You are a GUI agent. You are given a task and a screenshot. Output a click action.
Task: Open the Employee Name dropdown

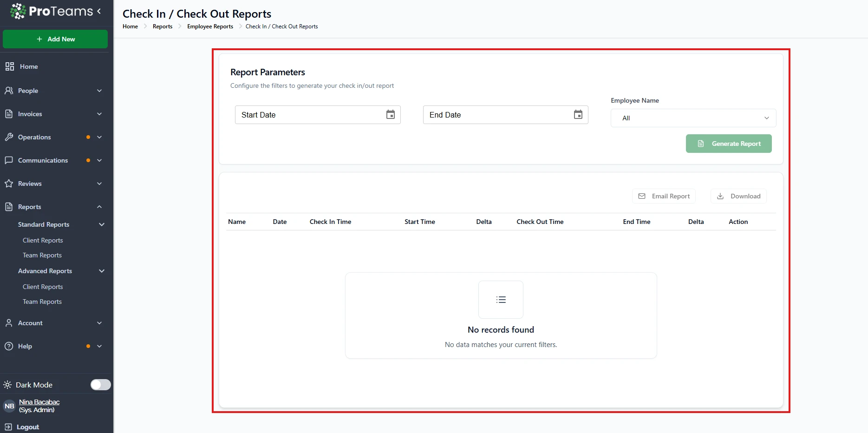coord(693,118)
